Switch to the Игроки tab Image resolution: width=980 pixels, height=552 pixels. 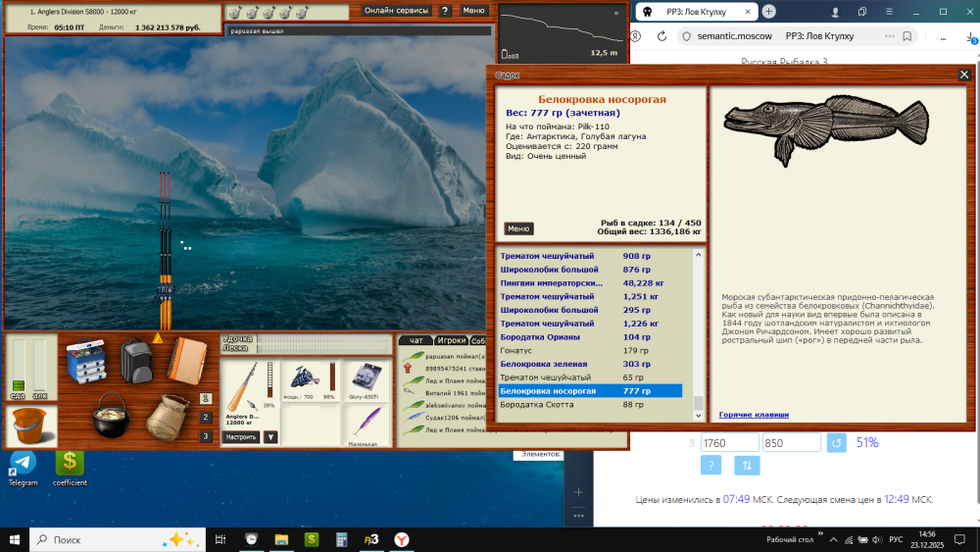[x=451, y=340]
